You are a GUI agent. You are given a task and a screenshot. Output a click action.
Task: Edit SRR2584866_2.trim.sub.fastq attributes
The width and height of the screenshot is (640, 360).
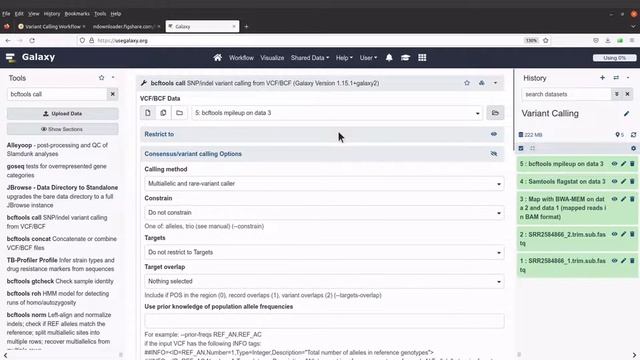(x=623, y=234)
